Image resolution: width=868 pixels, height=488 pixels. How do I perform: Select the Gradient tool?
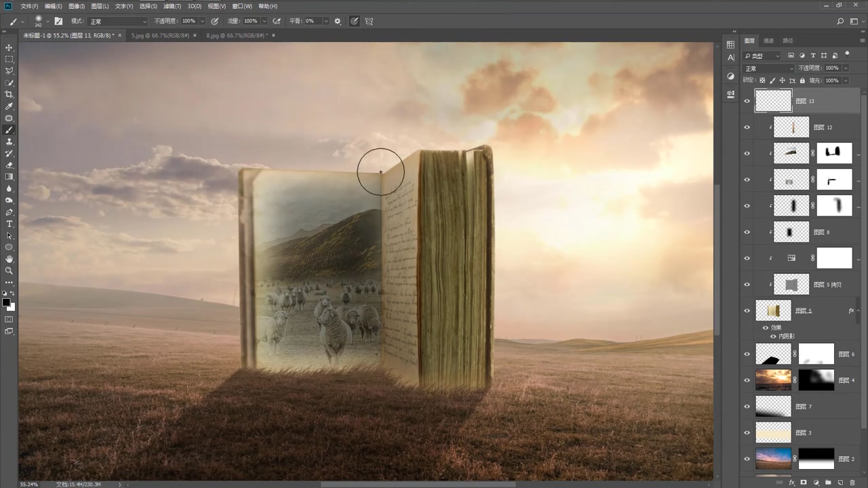tap(9, 177)
